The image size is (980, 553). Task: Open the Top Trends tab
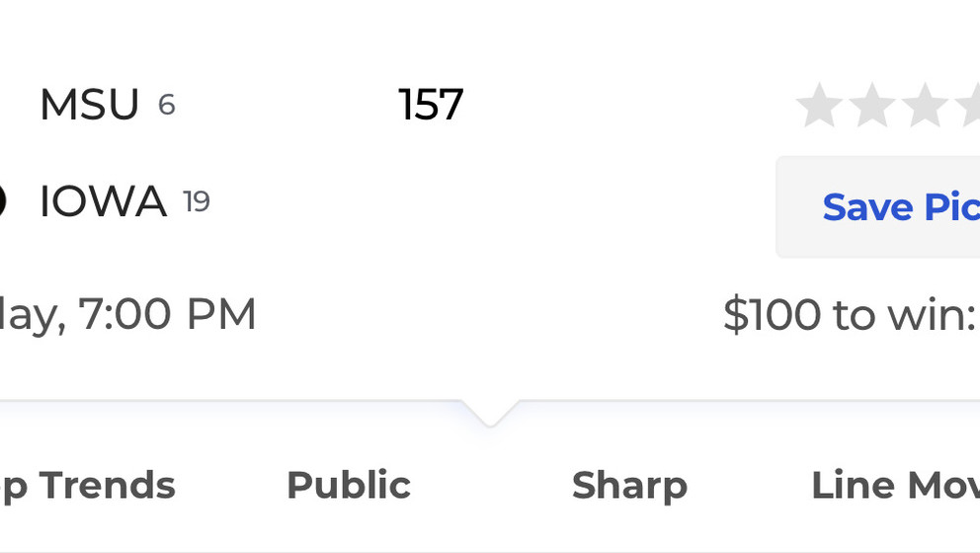click(x=88, y=486)
